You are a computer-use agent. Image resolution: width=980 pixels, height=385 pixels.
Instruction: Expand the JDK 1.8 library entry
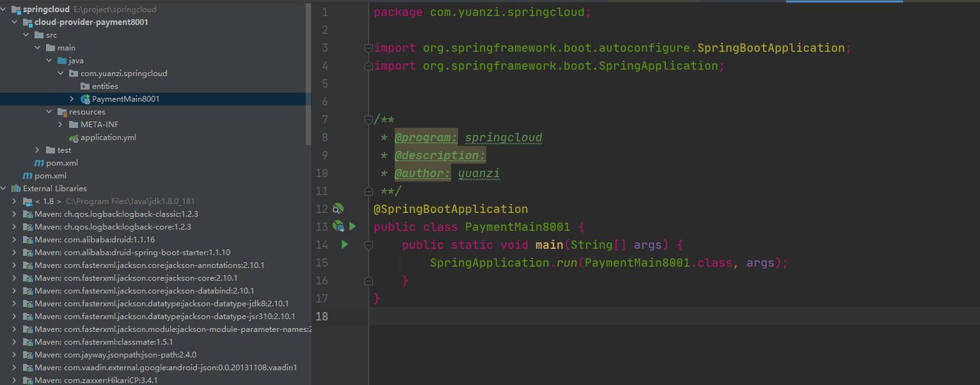click(x=15, y=201)
